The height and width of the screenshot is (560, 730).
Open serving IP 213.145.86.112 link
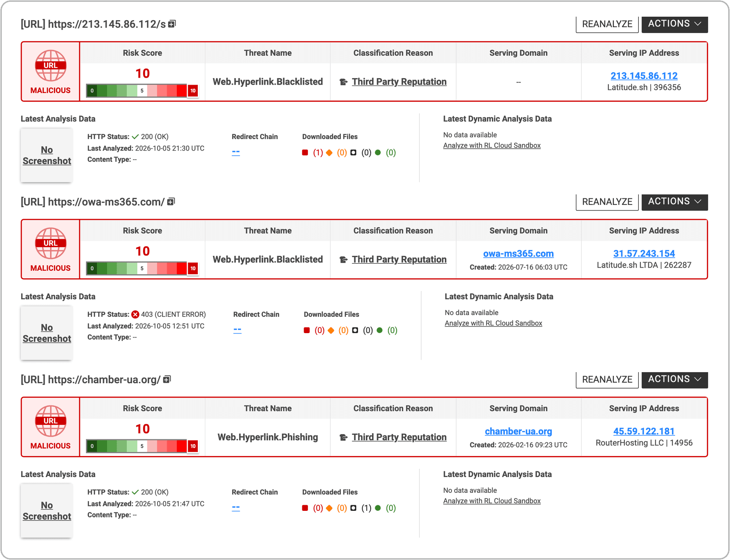pos(644,76)
